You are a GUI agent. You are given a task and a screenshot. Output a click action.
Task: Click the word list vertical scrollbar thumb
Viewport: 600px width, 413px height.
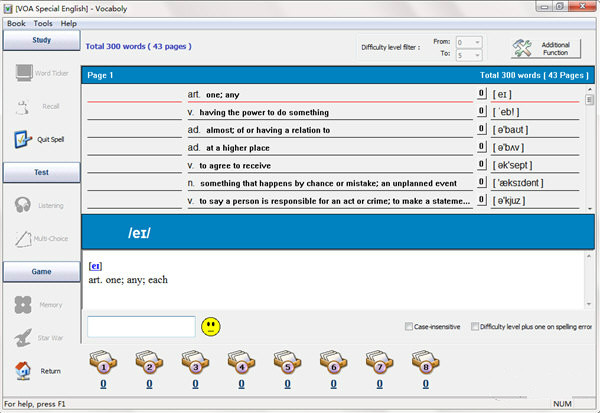point(589,100)
